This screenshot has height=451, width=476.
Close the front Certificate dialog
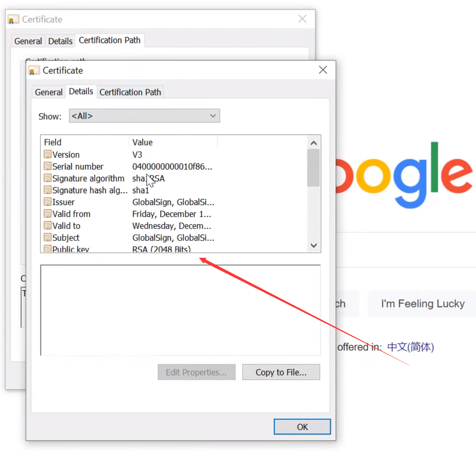(x=323, y=70)
